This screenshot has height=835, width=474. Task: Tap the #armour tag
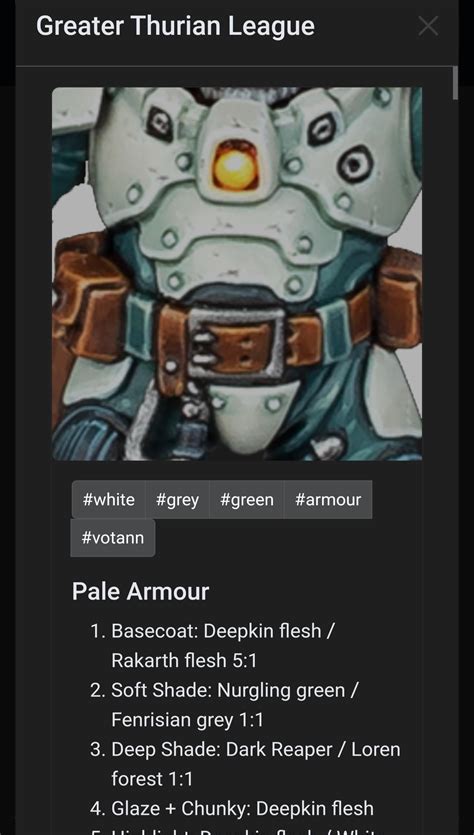click(328, 500)
